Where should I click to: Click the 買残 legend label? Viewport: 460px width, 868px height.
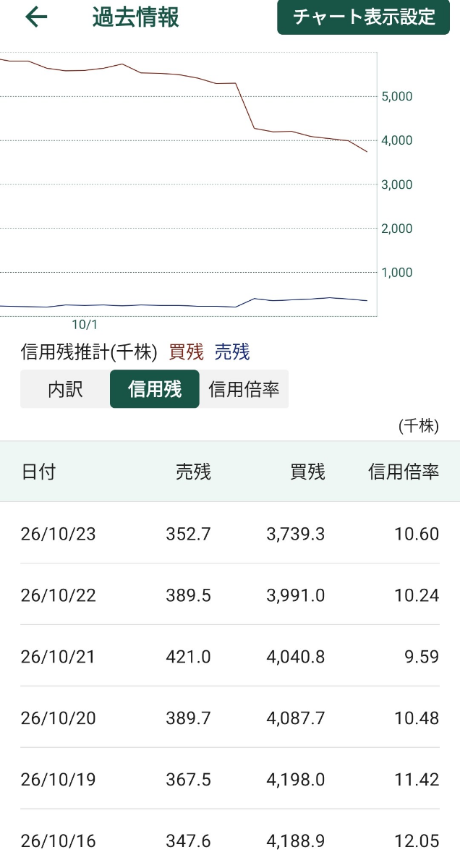click(186, 352)
